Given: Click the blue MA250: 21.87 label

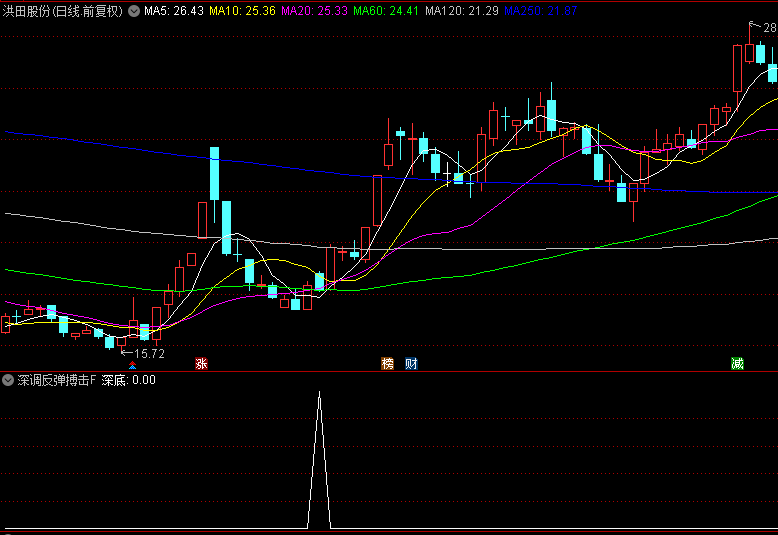Looking at the screenshot, I should [x=541, y=11].
